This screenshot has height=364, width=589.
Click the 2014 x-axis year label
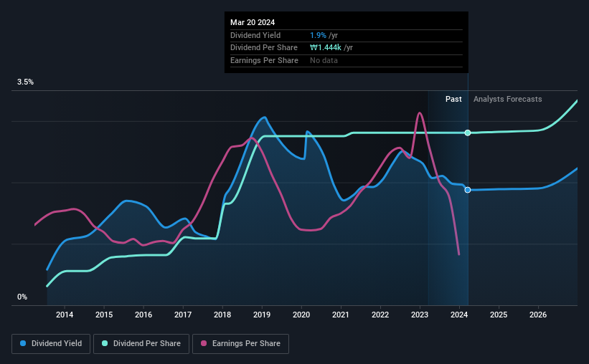pyautogui.click(x=65, y=315)
